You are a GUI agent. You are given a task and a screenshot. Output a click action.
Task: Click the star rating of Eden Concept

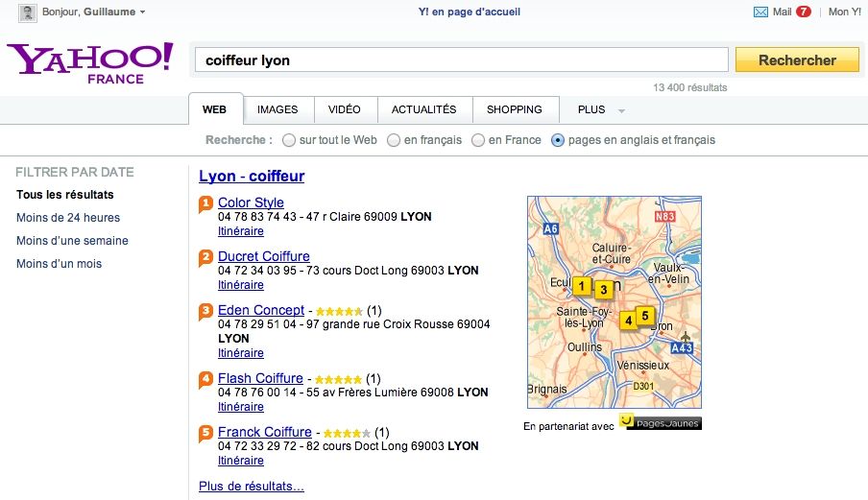[339, 311]
